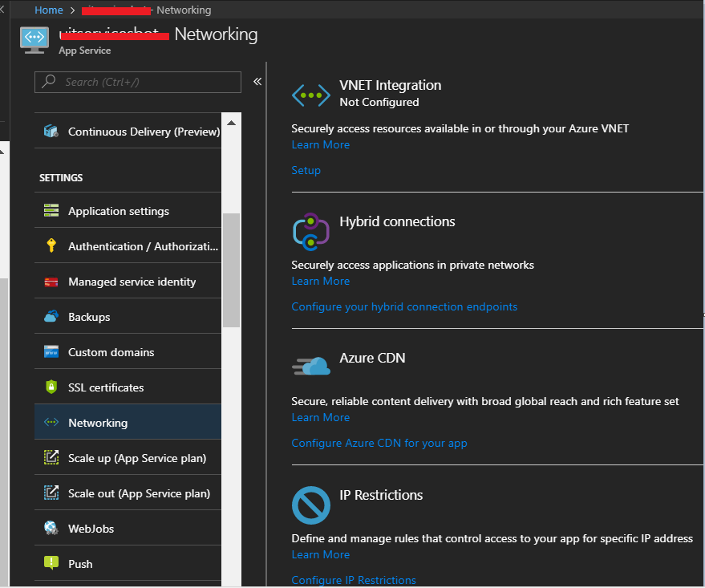Click the Push notification icon
Image resolution: width=705 pixels, height=588 pixels.
click(51, 563)
